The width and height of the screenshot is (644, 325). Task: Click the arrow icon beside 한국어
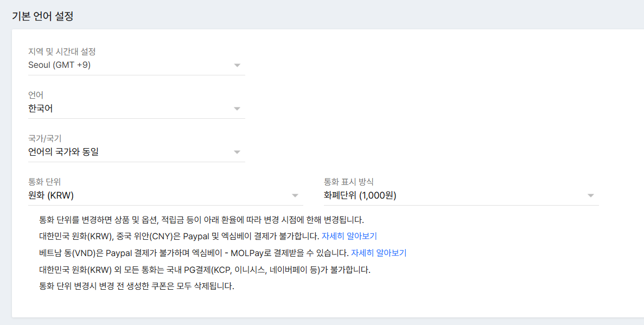click(x=237, y=109)
